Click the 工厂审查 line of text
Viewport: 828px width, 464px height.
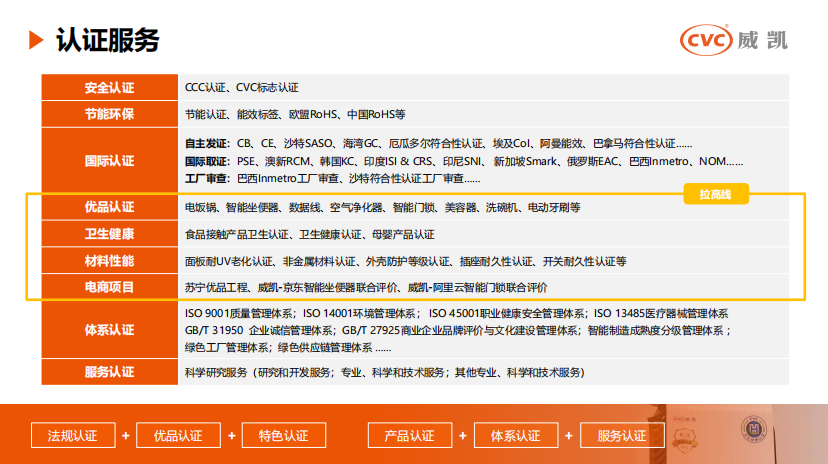point(333,179)
